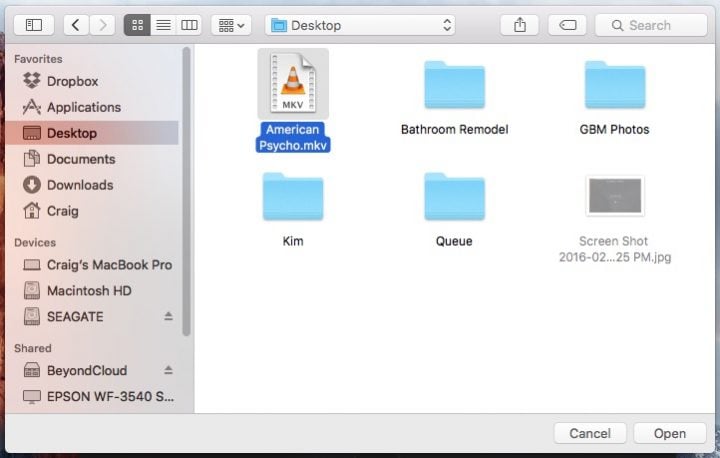This screenshot has height=458, width=720.
Task: Open the Desktop location popup menu
Action: tap(360, 25)
